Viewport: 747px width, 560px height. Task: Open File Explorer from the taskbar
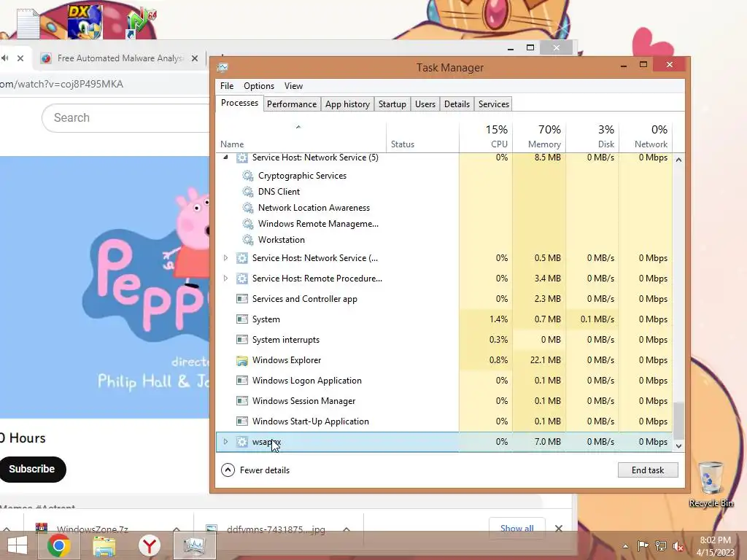point(104,545)
